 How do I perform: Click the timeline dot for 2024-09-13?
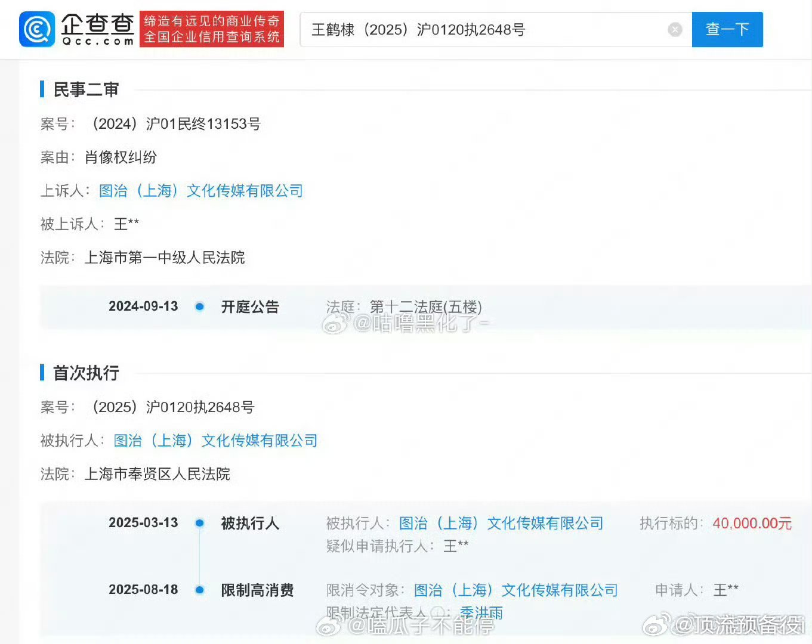pyautogui.click(x=200, y=306)
